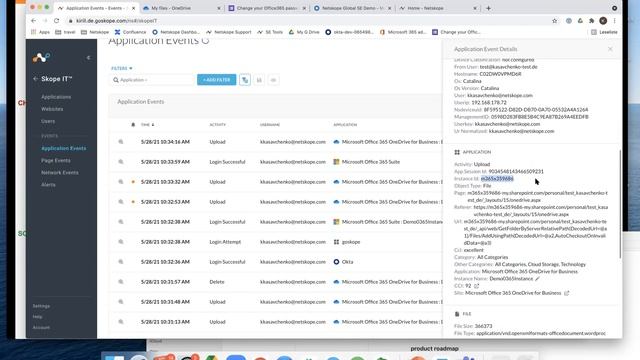640x360 pixels.
Task: Click browser back arrow
Action: tap(33, 20)
